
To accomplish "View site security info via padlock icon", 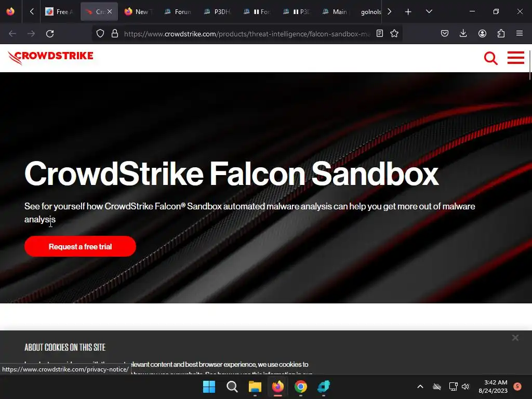I will click(115, 34).
